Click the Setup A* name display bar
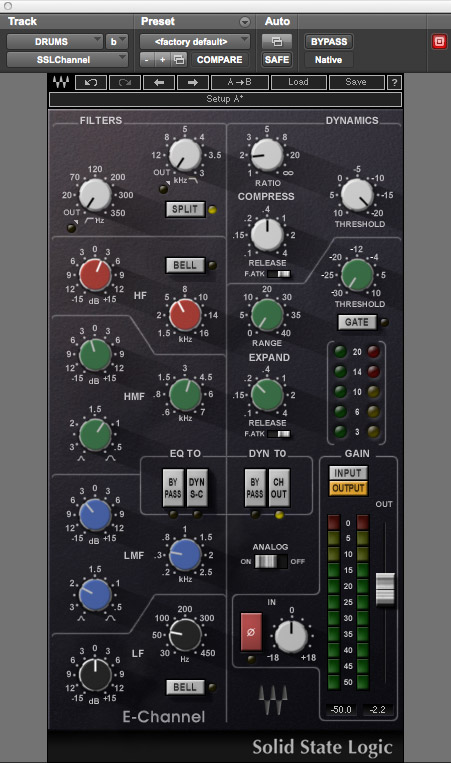The height and width of the screenshot is (763, 451). [225, 99]
